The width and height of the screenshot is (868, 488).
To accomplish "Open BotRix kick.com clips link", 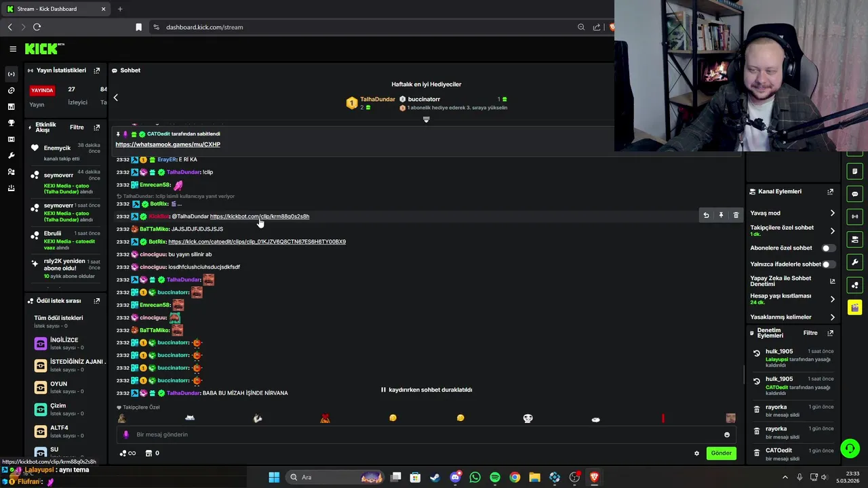I will pos(257,242).
